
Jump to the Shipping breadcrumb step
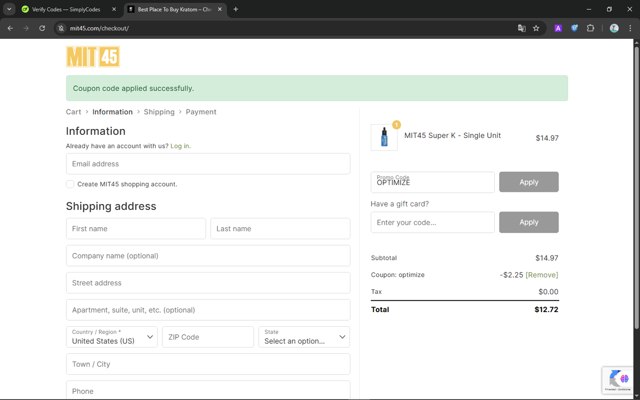(159, 112)
